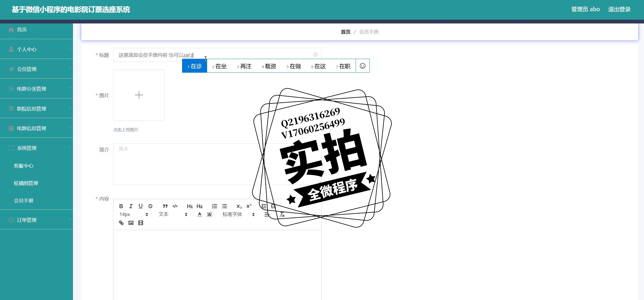Screen dimensions: 644x300
Task: Click the clock icon beside 订单管理
Action: (11, 220)
